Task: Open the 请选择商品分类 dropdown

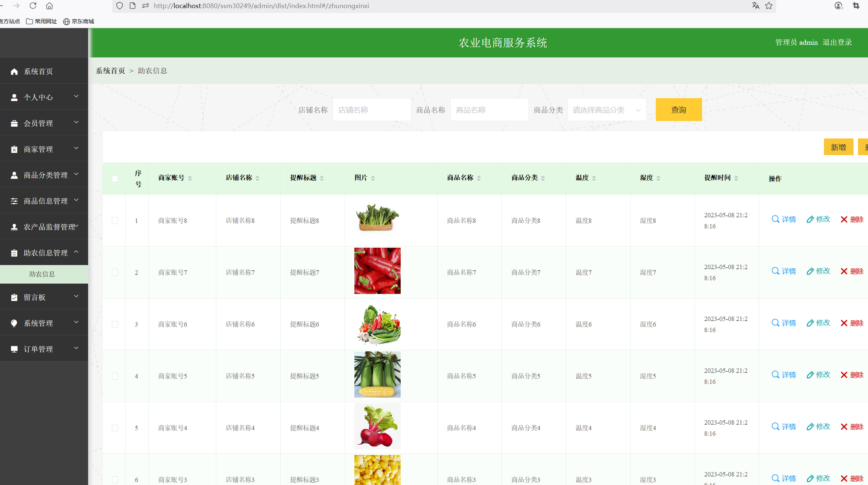Action: [x=607, y=110]
